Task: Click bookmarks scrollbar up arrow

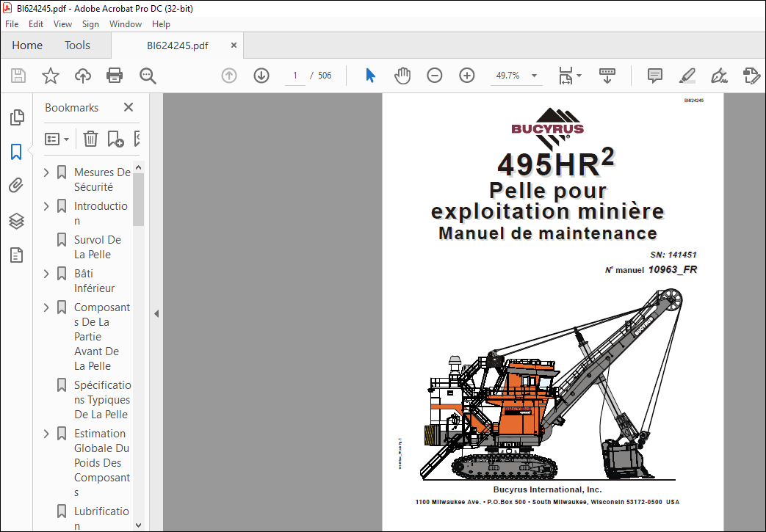Action: [x=138, y=167]
